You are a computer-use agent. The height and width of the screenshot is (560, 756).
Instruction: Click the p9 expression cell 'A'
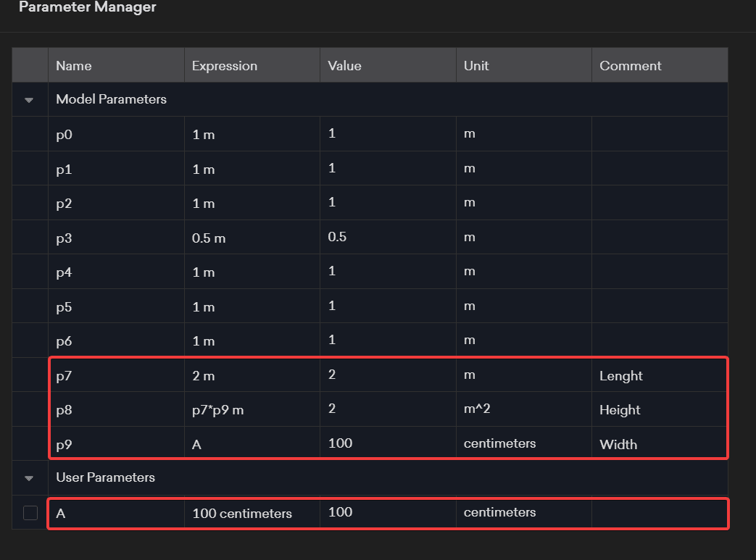click(x=196, y=444)
